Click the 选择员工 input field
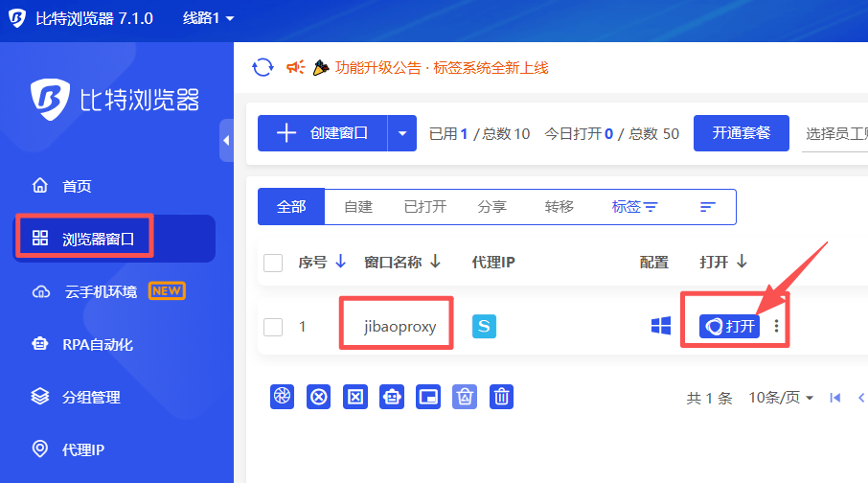The image size is (868, 483). coord(834,133)
